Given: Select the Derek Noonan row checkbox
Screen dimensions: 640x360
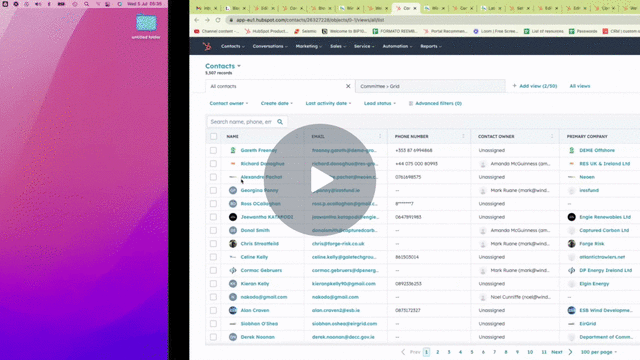Looking at the screenshot, I should pos(213,337).
